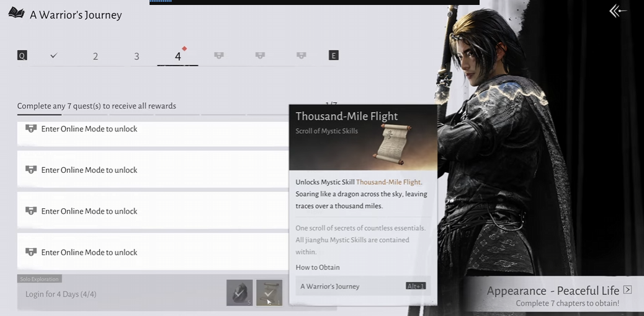This screenshot has height=316, width=644.
Task: Click the filled first quest progress bar segment
Action: pos(39,115)
